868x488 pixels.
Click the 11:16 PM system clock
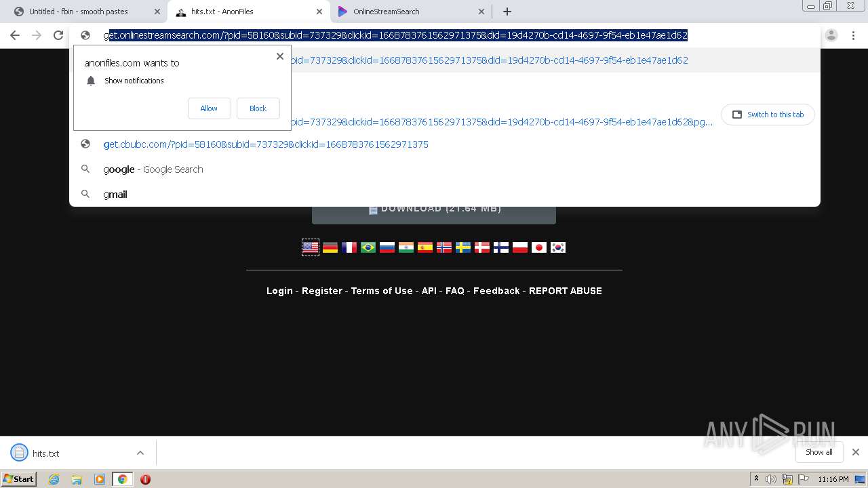[x=833, y=479]
